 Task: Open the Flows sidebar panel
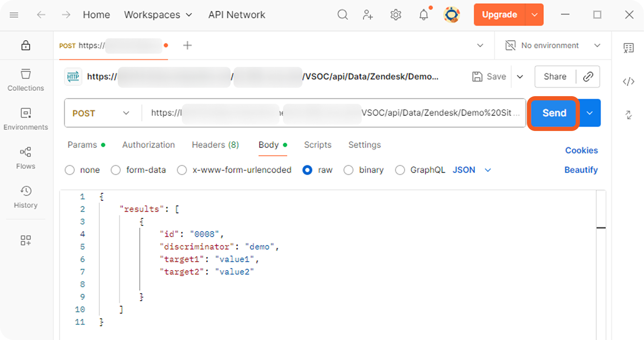point(26,158)
